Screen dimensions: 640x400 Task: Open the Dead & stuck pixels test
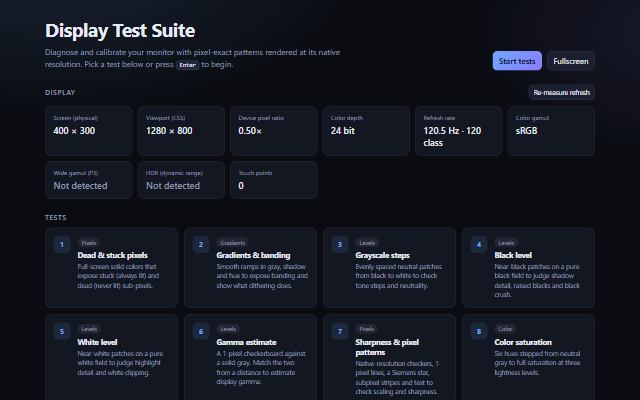(x=111, y=267)
